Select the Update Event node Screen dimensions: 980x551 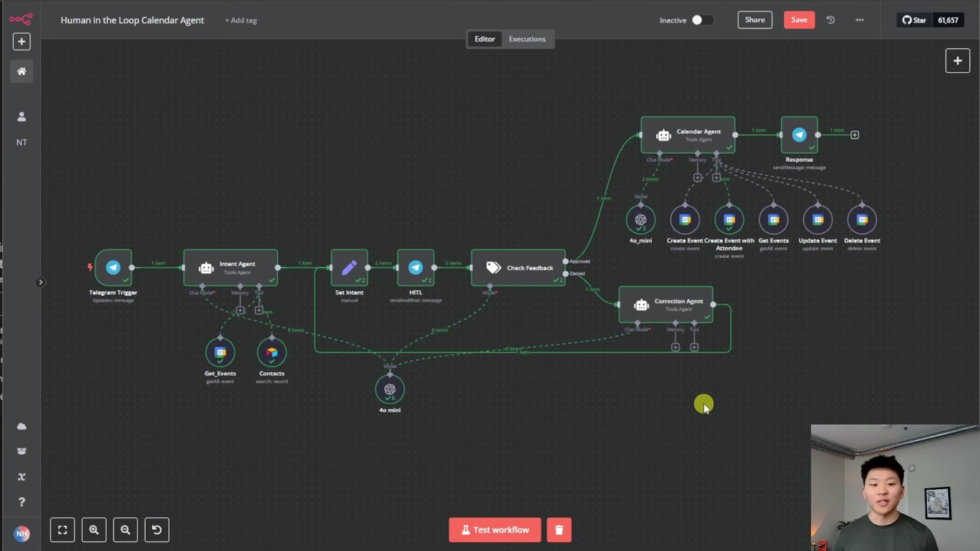coord(818,219)
